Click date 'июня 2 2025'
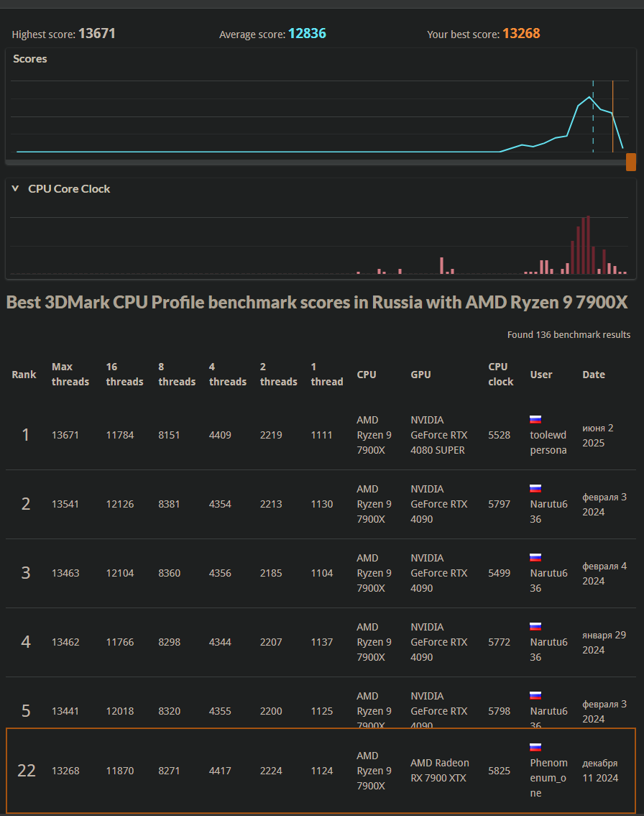The height and width of the screenshot is (816, 644). coord(598,435)
